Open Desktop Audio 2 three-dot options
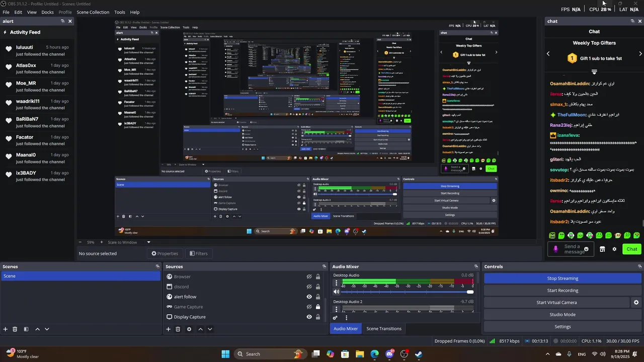 click(337, 309)
